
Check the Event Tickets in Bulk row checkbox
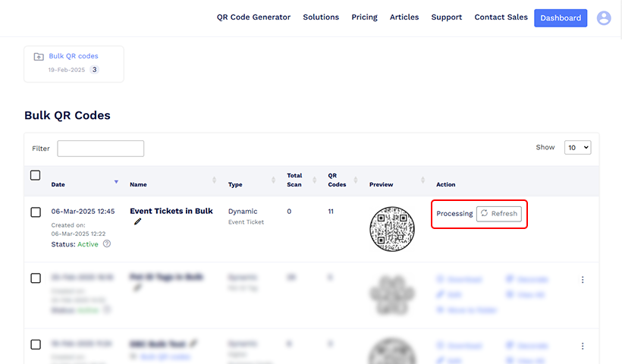click(36, 212)
